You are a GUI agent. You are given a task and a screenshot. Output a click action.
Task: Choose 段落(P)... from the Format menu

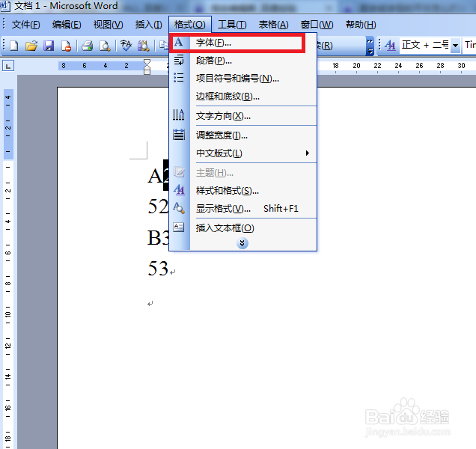242,61
